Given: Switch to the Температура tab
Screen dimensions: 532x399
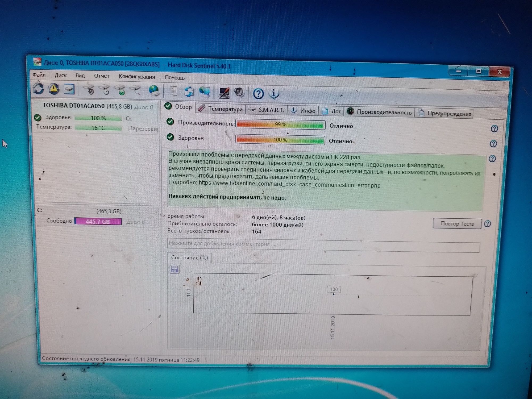Looking at the screenshot, I should click(x=221, y=109).
